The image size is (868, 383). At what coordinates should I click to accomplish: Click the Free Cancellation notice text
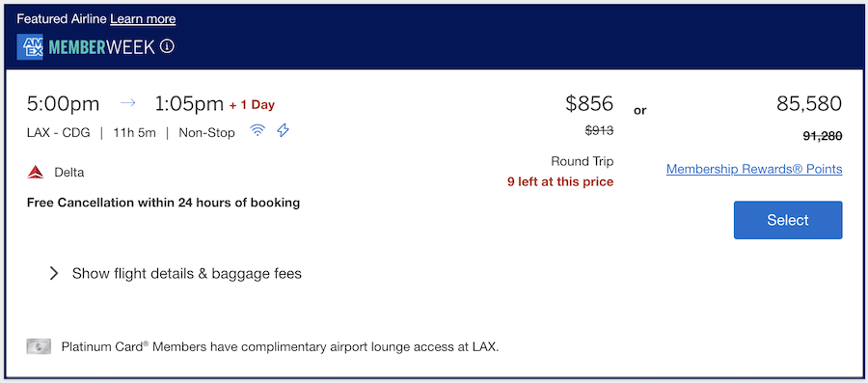[163, 203]
